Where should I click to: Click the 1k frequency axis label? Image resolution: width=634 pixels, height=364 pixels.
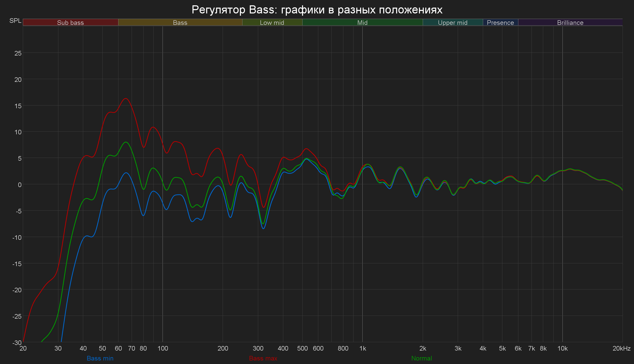pos(363,349)
